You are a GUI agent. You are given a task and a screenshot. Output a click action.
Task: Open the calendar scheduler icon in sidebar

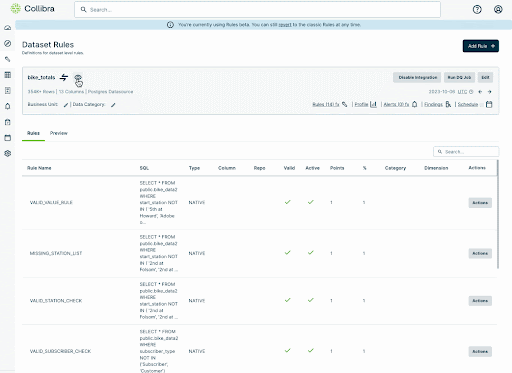(8, 138)
